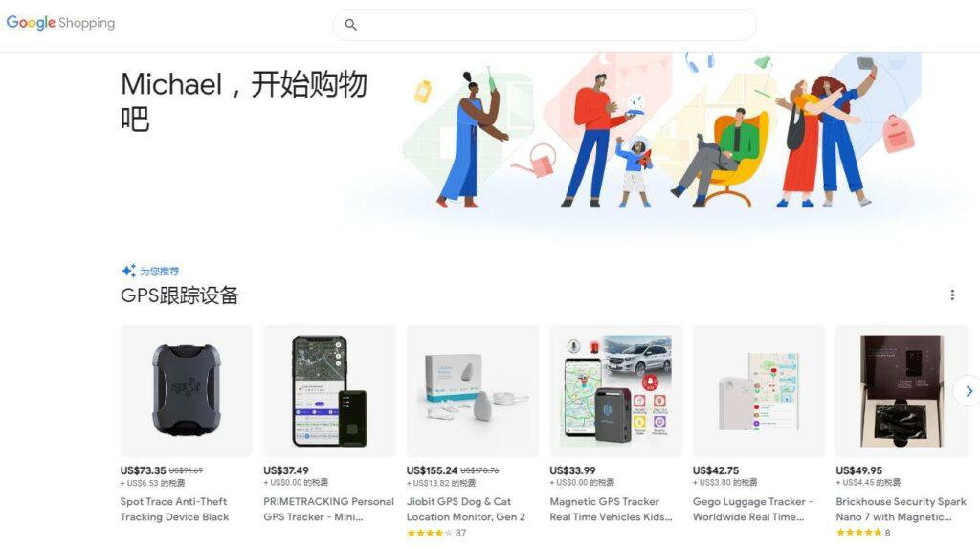
Task: Open Brickhouse Security Spark Nano image
Action: (x=902, y=391)
